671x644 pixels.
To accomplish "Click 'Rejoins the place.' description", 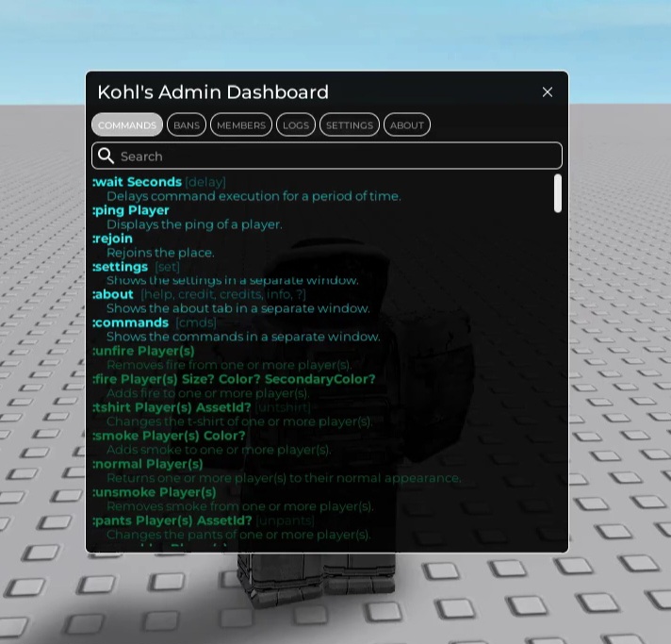I will (160, 253).
